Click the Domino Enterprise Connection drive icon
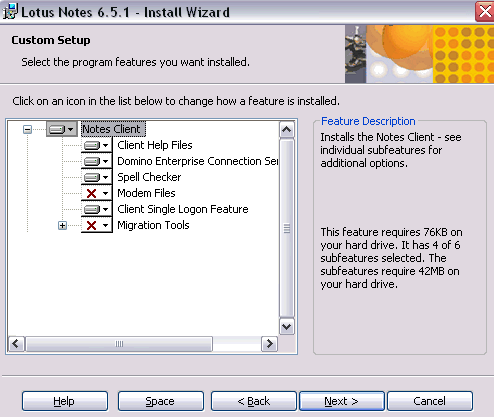494x417 pixels. click(x=96, y=161)
